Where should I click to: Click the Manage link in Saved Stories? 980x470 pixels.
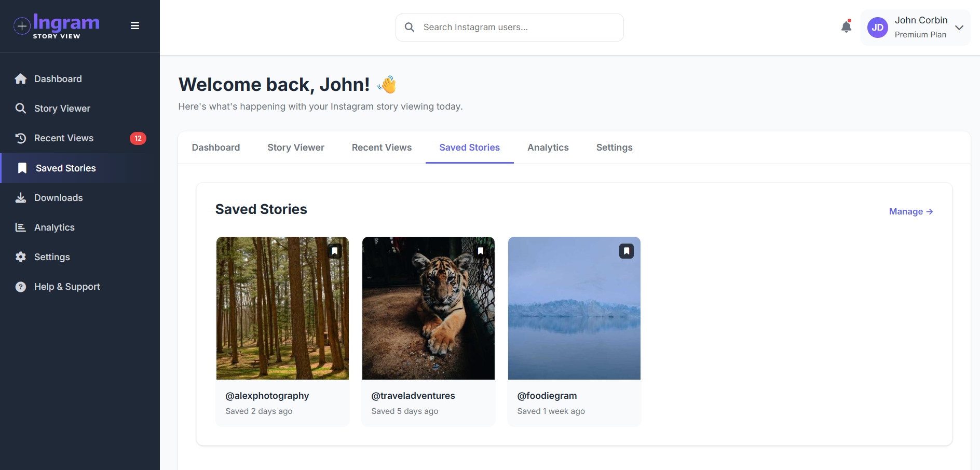[910, 211]
